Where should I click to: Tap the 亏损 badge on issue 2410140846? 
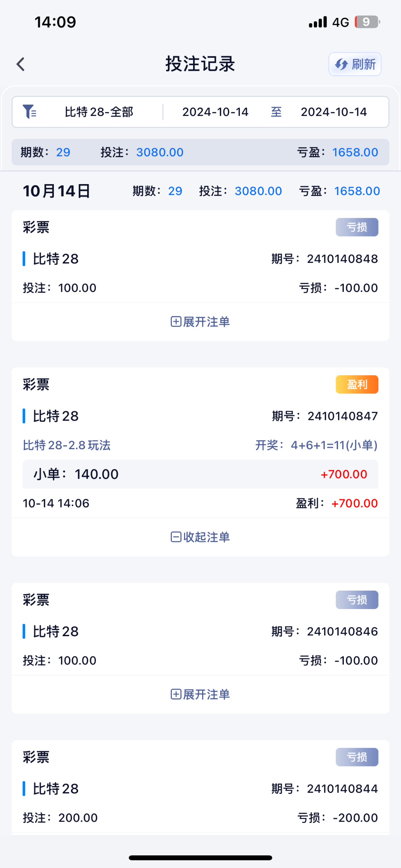click(357, 600)
